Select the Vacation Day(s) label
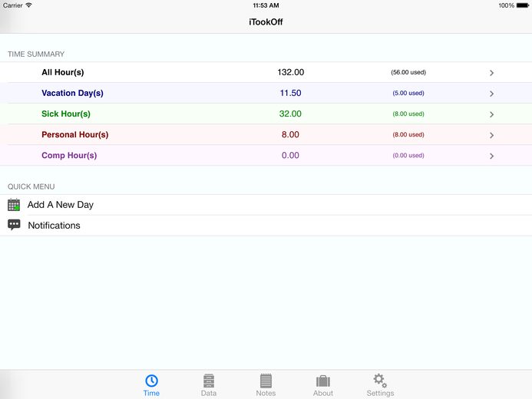532x399 pixels. (72, 93)
